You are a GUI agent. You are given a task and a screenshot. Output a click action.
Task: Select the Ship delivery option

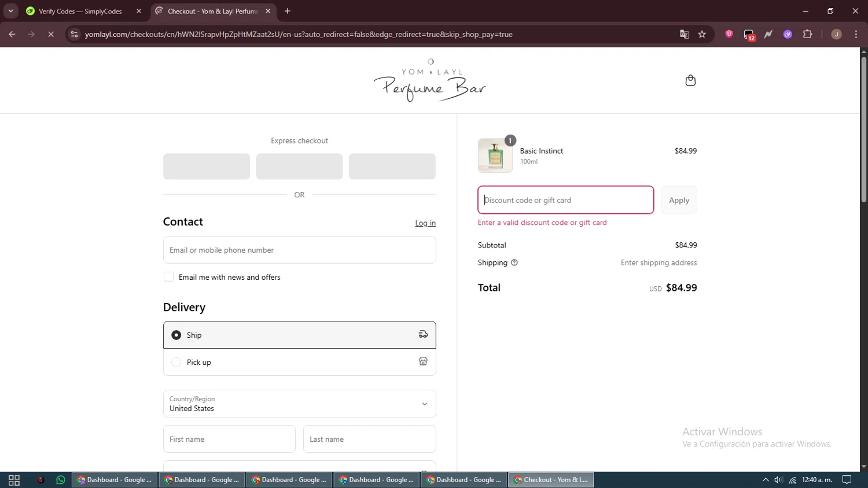tap(299, 335)
